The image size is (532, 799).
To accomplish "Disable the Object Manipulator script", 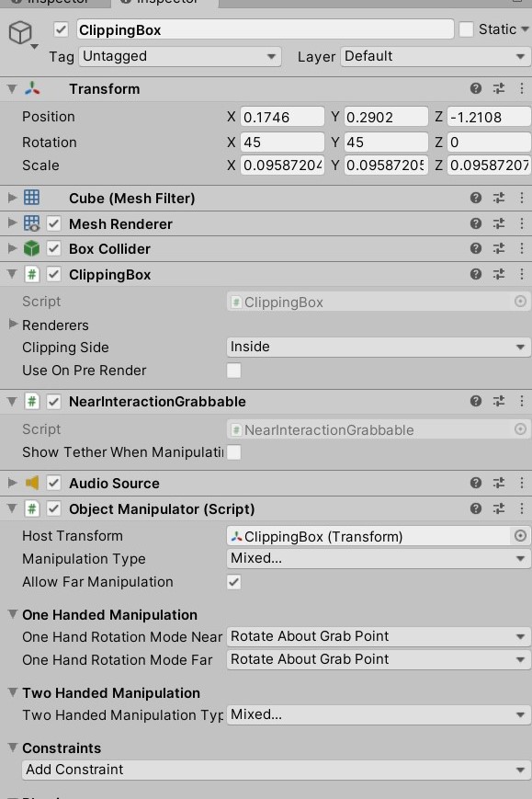I will point(54,509).
